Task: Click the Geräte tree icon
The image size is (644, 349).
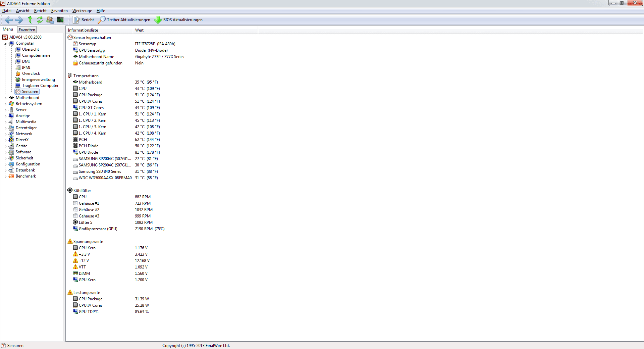Action: pos(11,146)
